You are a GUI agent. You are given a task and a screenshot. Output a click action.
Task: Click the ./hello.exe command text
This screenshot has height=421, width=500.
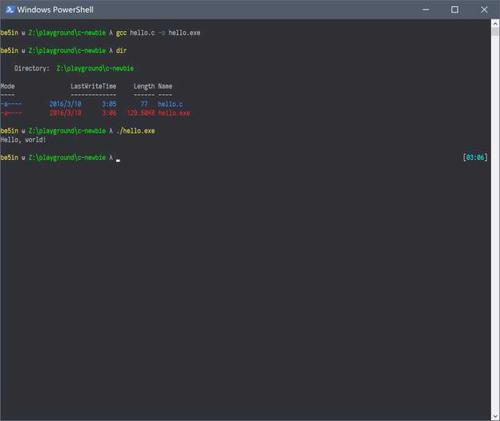[x=136, y=131]
